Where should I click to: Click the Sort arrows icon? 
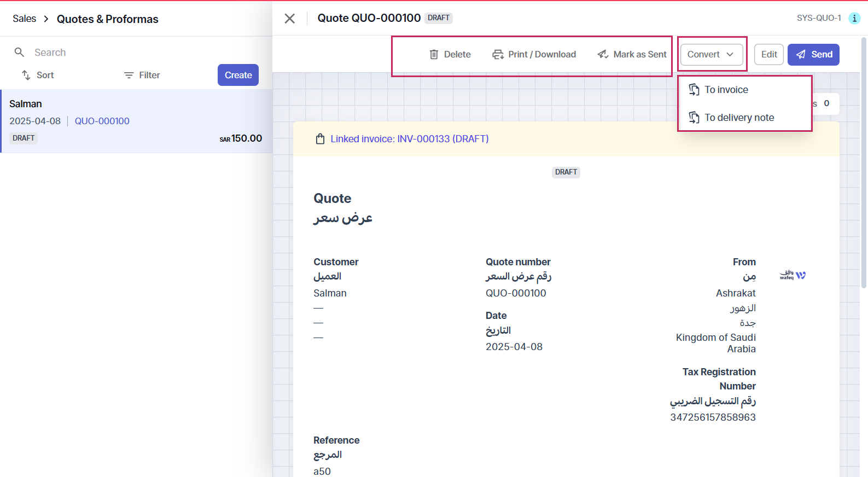[26, 75]
